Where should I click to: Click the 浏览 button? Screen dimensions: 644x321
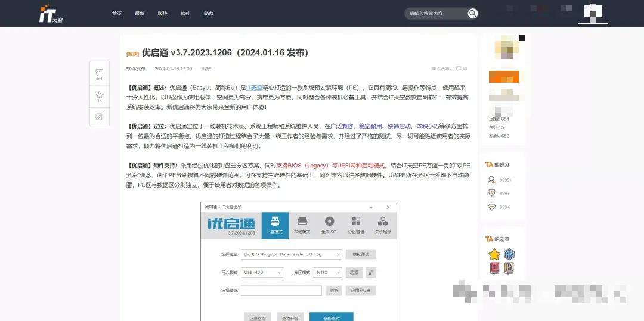334,291
